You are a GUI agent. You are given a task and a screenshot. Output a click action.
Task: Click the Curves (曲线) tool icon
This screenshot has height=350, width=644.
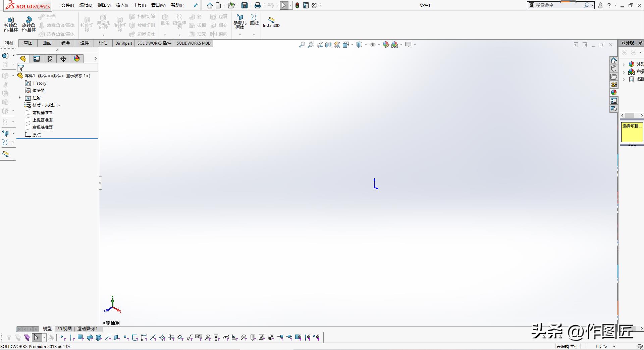(x=254, y=20)
